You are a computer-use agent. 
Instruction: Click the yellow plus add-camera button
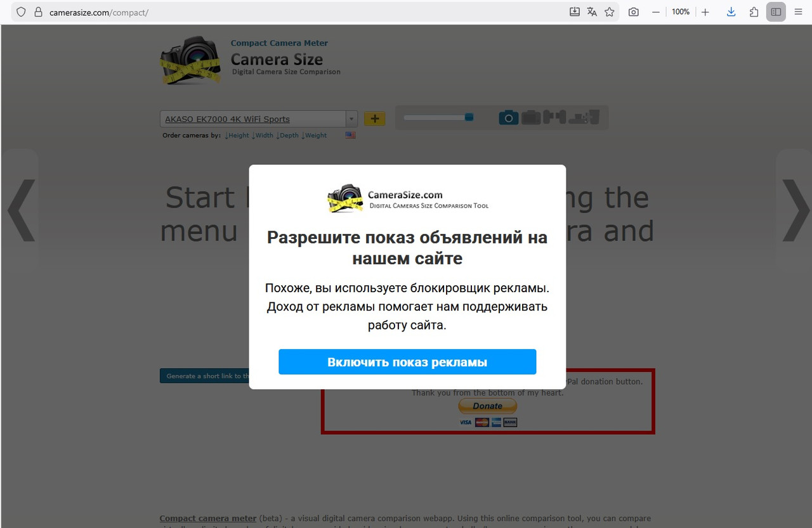[375, 119]
